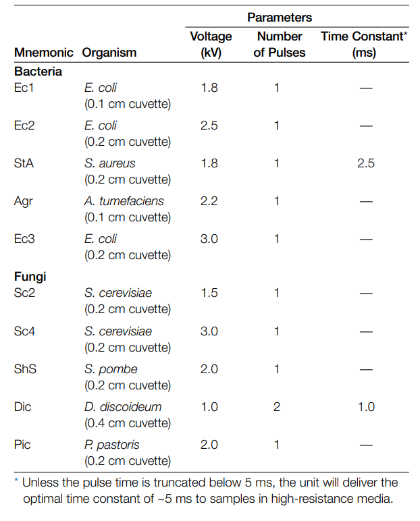Viewport: 420px width, 521px height.
Task: Select the A. tumefaciens organism text
Action: (x=124, y=201)
